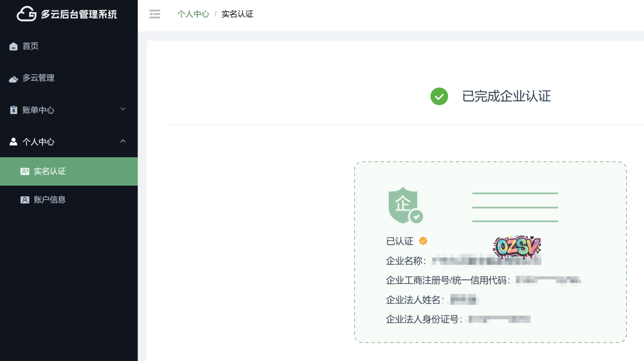
Task: Click the green checkmark success icon
Action: point(439,96)
